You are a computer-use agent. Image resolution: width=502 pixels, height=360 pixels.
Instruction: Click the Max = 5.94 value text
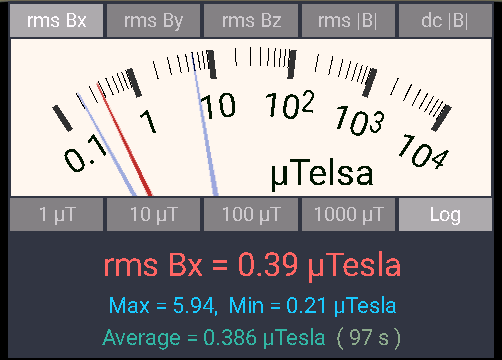tap(162, 306)
